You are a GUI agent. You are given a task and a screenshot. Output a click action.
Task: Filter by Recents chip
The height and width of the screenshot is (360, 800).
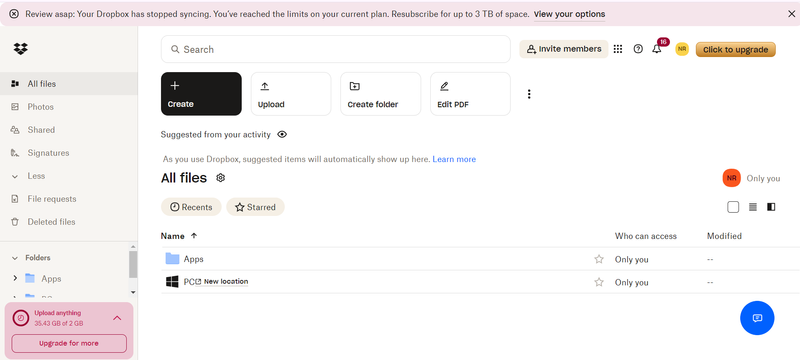[191, 207]
